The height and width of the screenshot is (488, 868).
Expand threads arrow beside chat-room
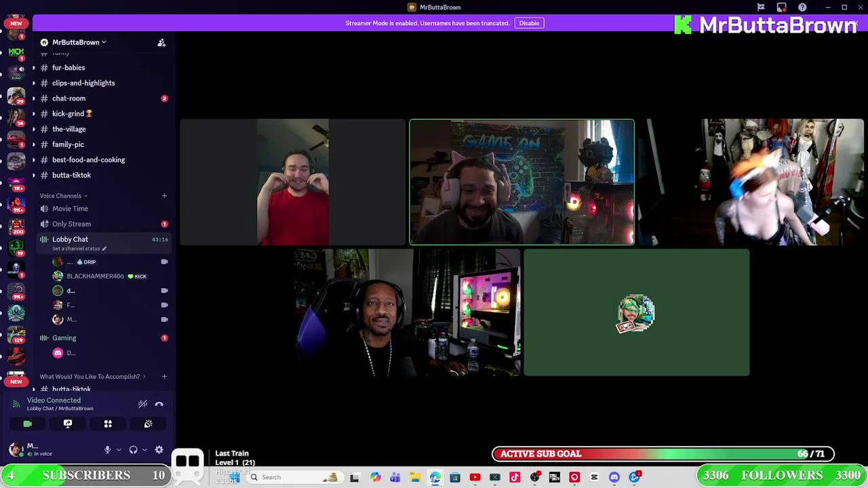[x=33, y=98]
